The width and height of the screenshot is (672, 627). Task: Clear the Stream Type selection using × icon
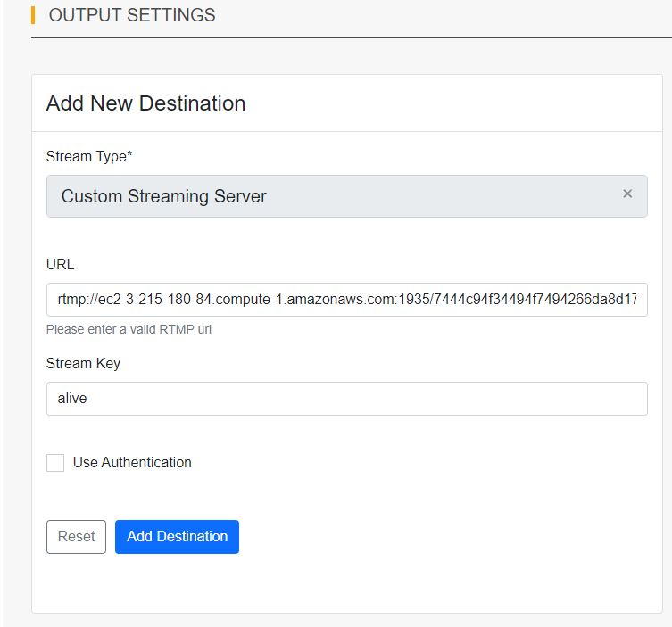tap(627, 194)
